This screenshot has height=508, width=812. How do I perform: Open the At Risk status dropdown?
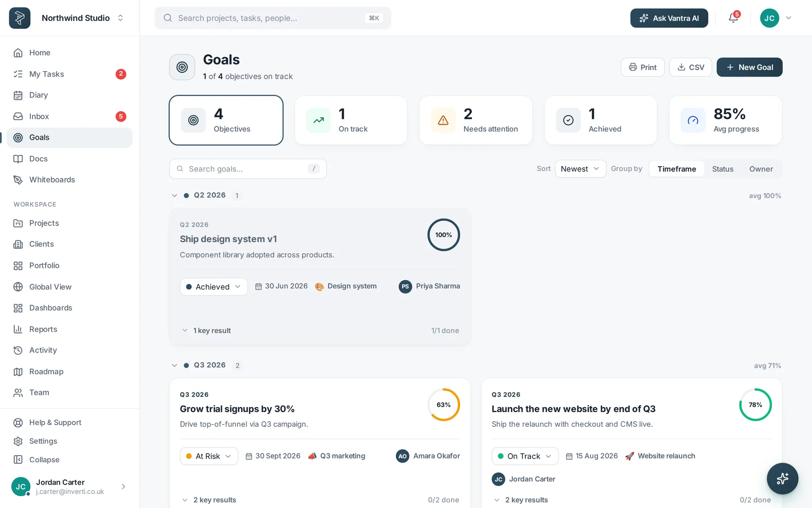209,456
